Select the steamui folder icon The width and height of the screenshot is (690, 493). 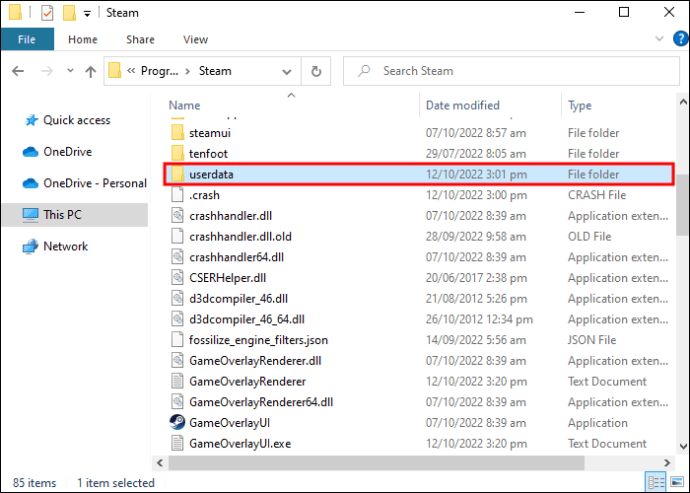(177, 132)
